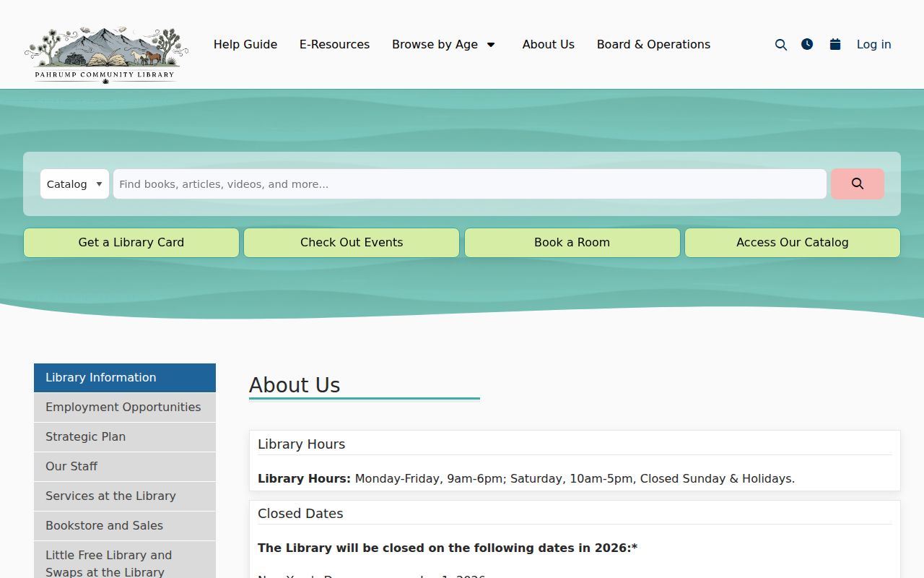Click the Get a Library Card button
Image resolution: width=924 pixels, height=578 pixels.
coord(131,243)
